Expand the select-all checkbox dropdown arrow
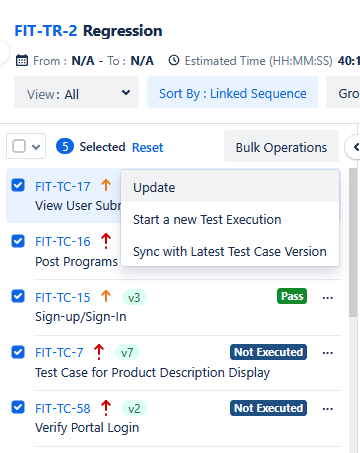 [36, 147]
